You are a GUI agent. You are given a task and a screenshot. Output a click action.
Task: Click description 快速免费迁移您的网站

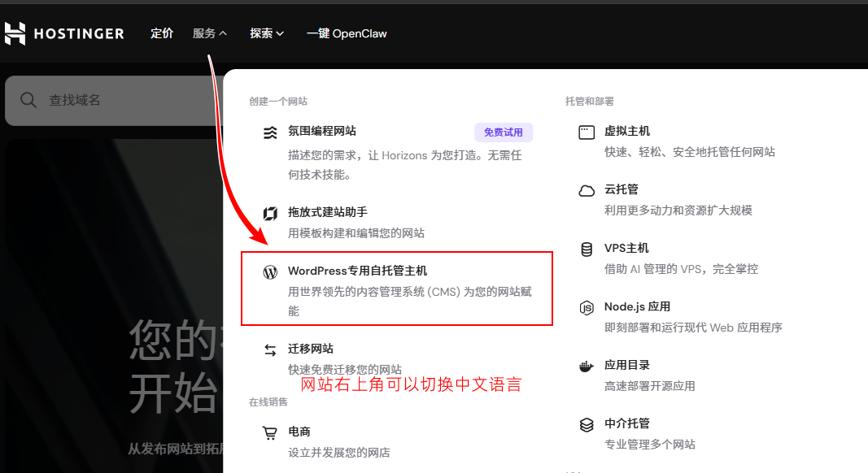click(345, 369)
